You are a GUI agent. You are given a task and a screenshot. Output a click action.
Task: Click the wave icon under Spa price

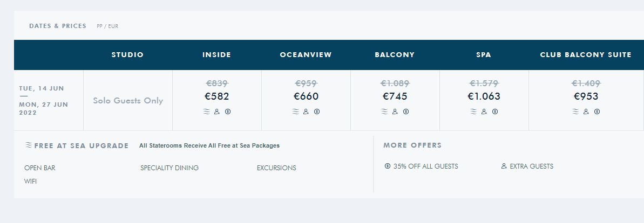(473, 111)
